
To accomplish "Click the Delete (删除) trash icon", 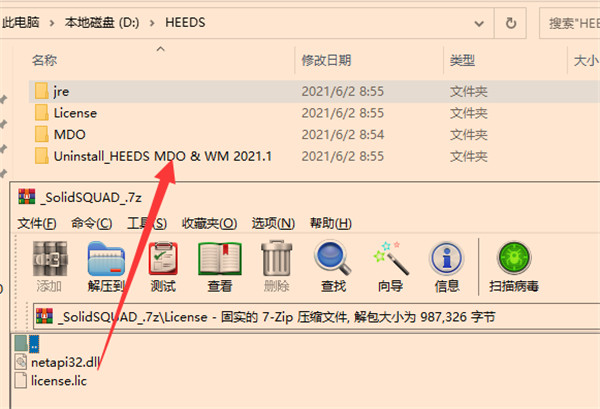I will 276,258.
